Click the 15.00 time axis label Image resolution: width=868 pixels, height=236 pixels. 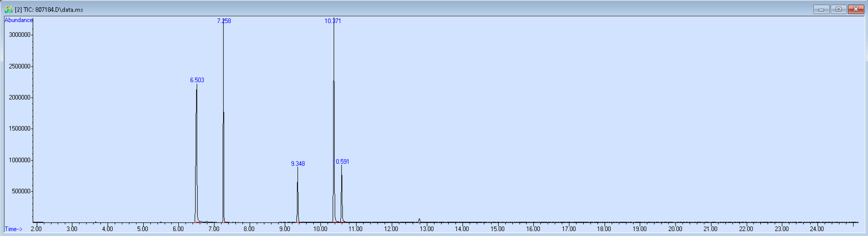click(498, 229)
